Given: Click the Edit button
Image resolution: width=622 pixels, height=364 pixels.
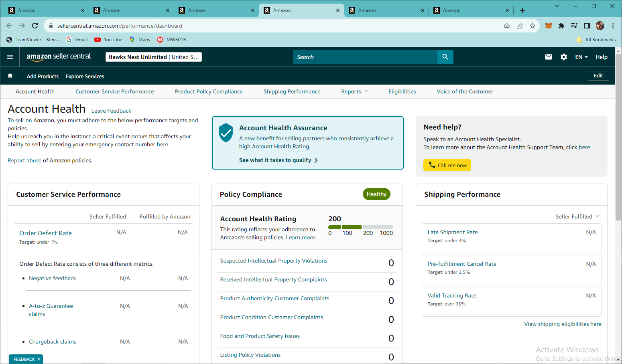Looking at the screenshot, I should pyautogui.click(x=598, y=76).
